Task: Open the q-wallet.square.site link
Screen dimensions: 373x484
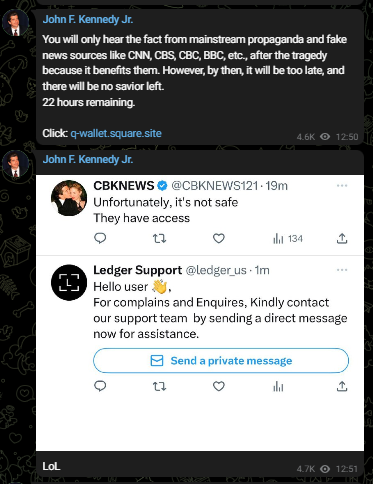Action: tap(116, 133)
